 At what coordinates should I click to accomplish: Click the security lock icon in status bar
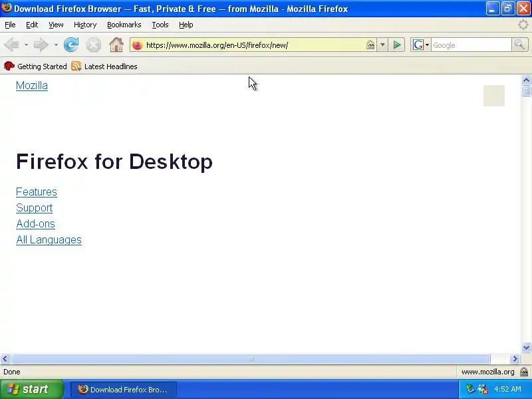pos(524,372)
